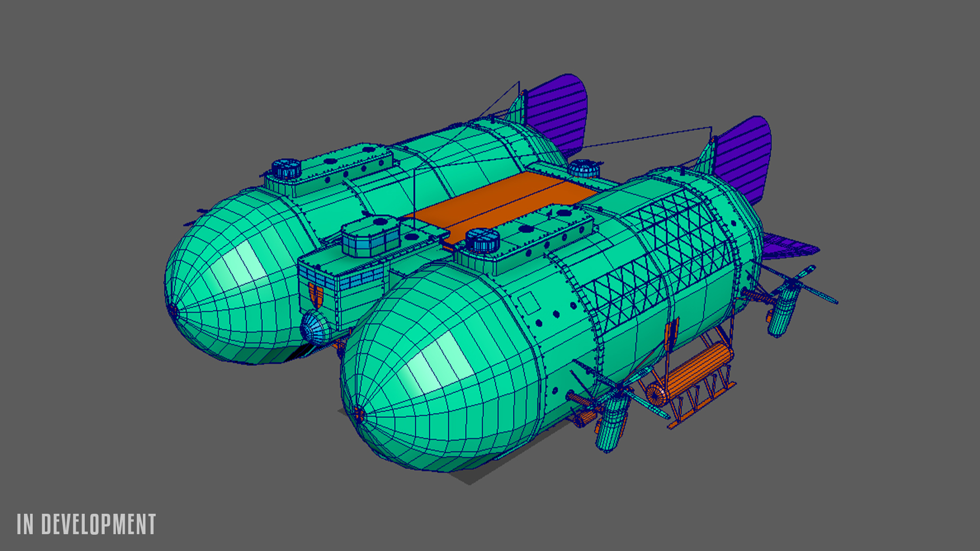
Task: Pick the blue hatch cap behind orange deck
Action: [583, 168]
